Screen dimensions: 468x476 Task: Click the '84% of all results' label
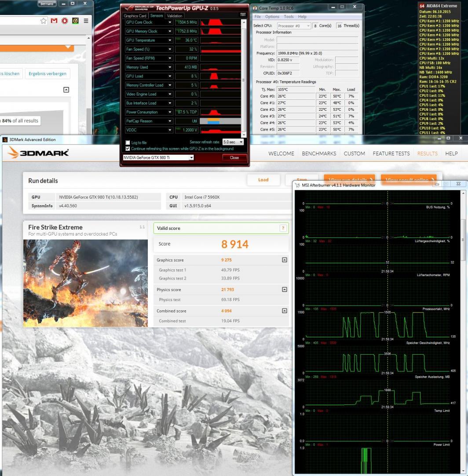coord(20,120)
